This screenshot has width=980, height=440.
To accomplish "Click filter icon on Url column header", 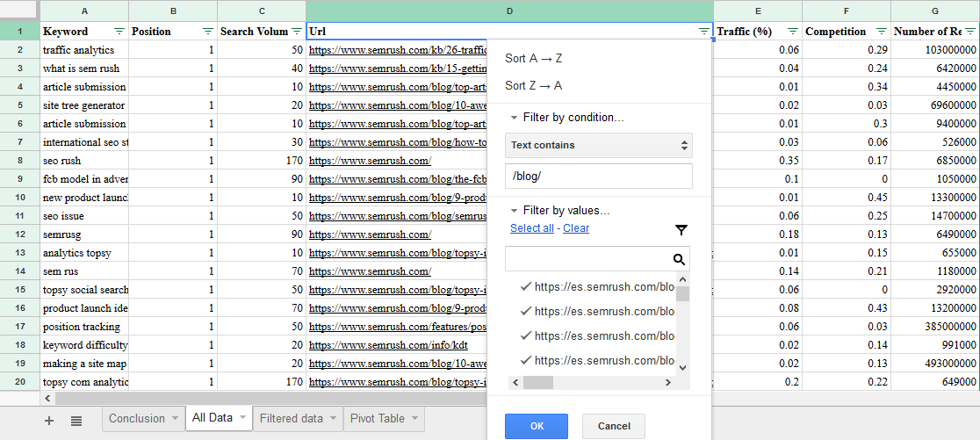I will pyautogui.click(x=703, y=32).
